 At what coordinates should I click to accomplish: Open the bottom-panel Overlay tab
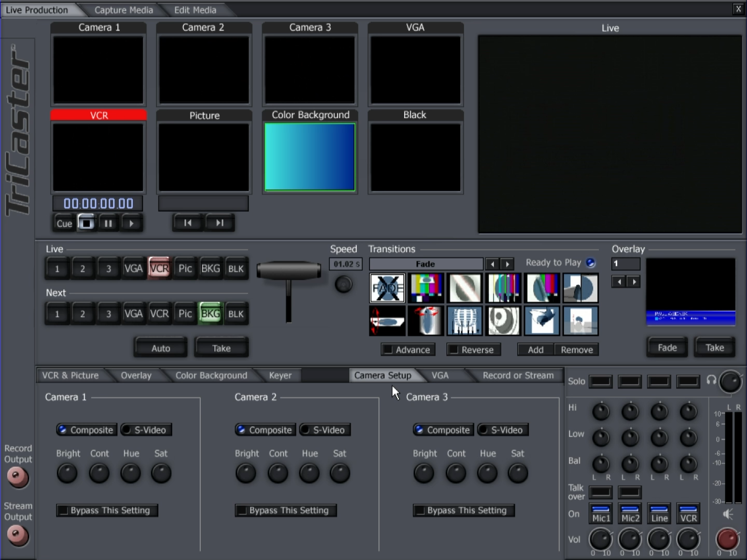pos(136,375)
